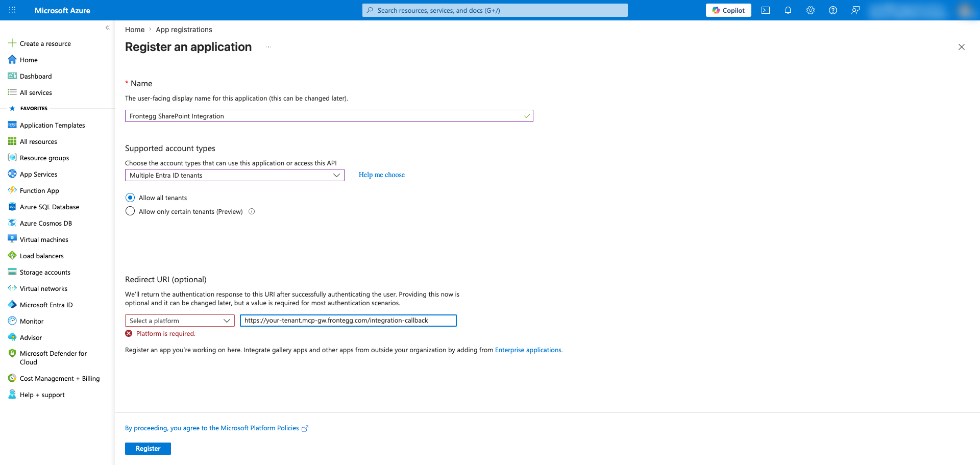
Task: Open the ellipsis menu beside page title
Action: pyautogui.click(x=268, y=47)
